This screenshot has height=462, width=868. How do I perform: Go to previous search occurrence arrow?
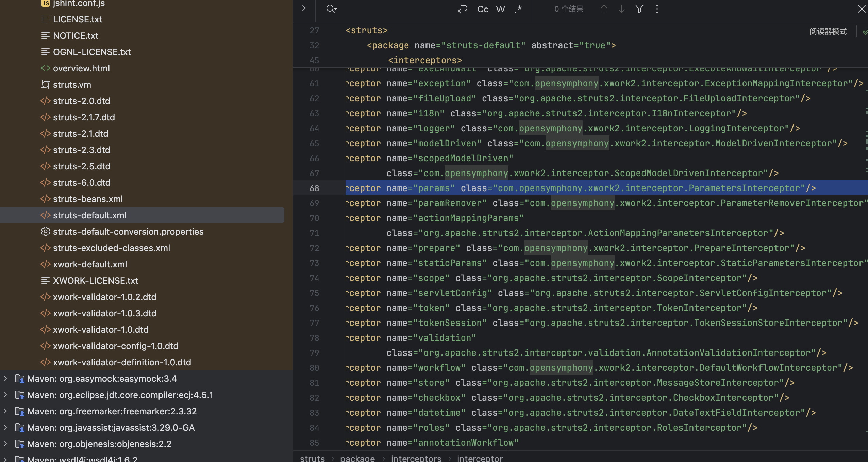604,9
